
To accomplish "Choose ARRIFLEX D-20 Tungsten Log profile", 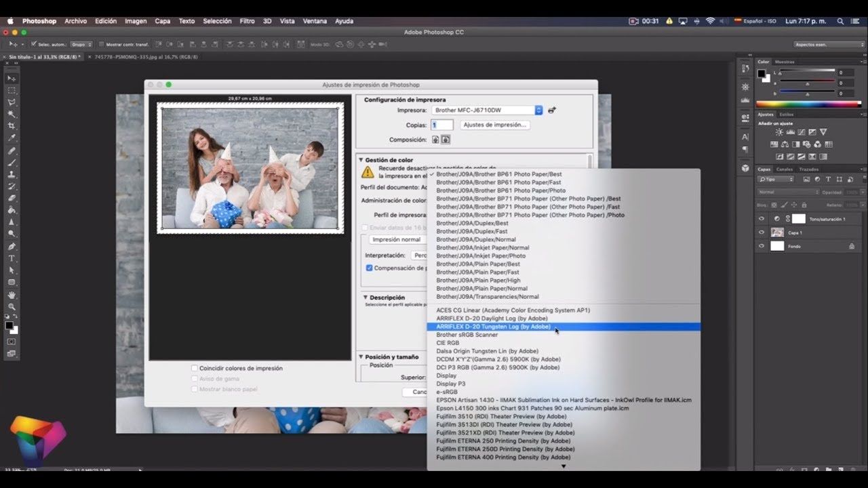I will click(564, 327).
